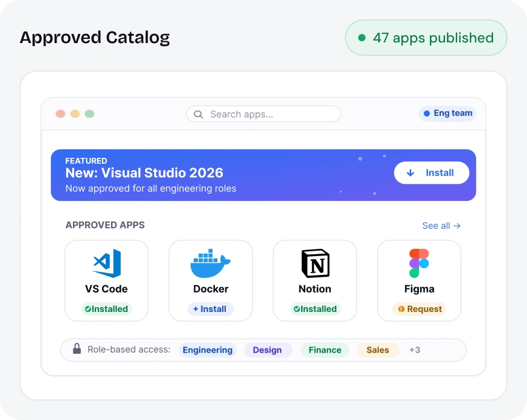Click the yellow window dot

click(75, 114)
